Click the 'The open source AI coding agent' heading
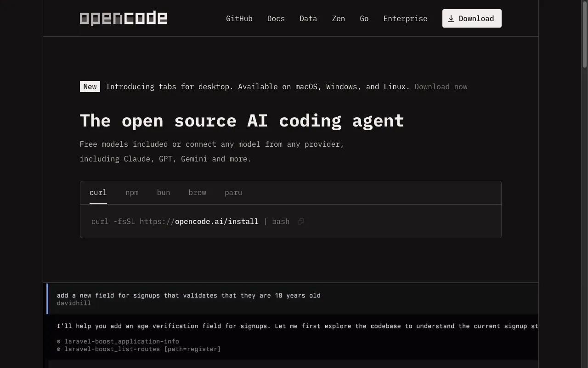Viewport: 588px width, 368px height. pyautogui.click(x=242, y=121)
